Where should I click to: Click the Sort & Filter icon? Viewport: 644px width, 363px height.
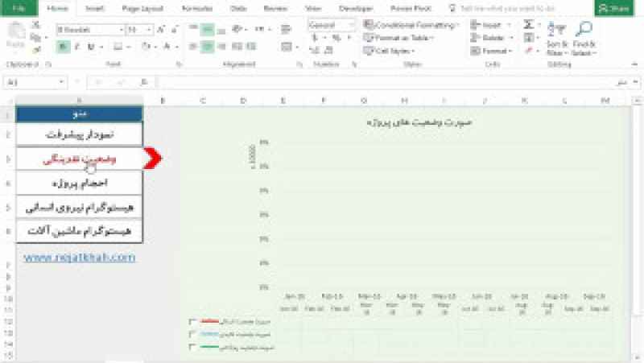click(x=557, y=31)
